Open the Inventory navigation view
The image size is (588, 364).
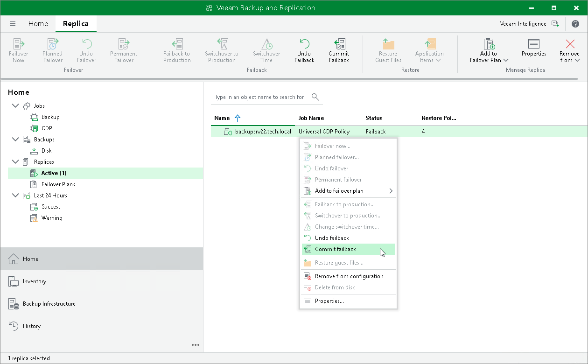click(102, 281)
